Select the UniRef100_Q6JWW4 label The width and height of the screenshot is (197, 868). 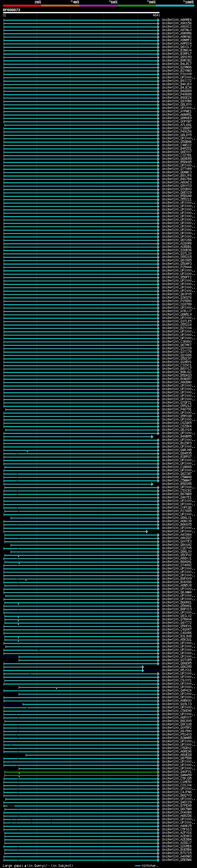coord(176,592)
